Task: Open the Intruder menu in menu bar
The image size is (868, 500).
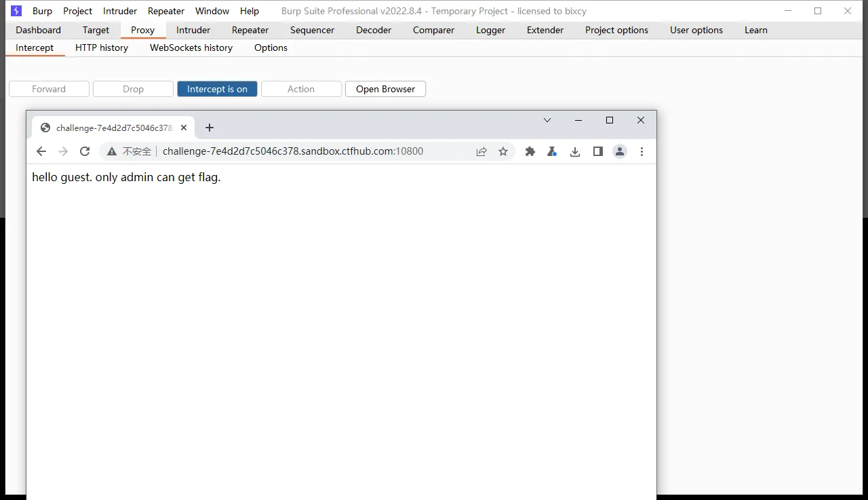Action: (x=120, y=11)
